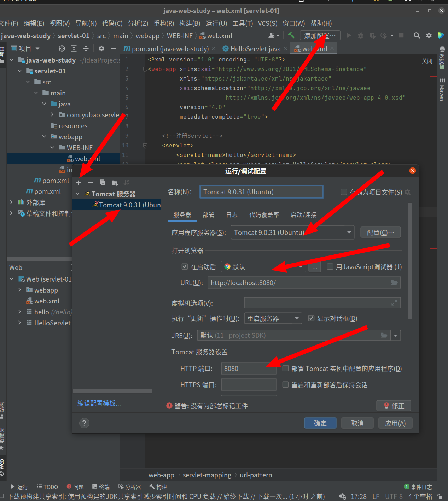Open IDE settings gear icon in top toolbar

[429, 35]
